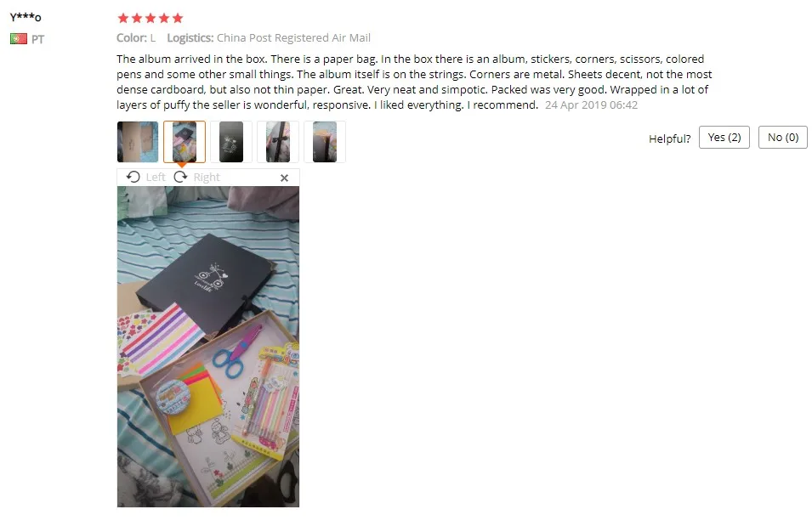Click the Color: L specification text
The height and width of the screenshot is (520, 812).
coord(136,37)
